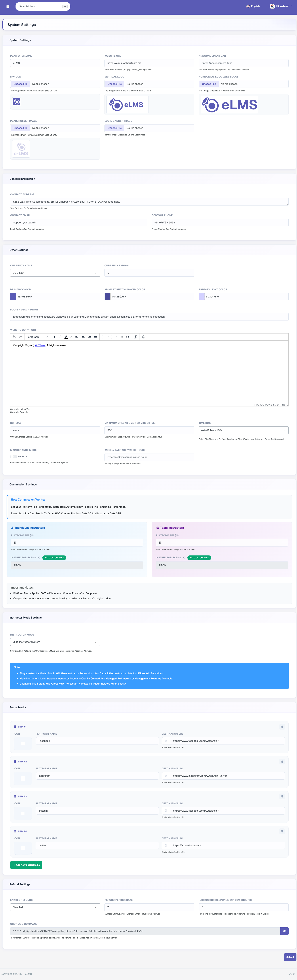
Task: Toggle italic formatting in copyright editor
Action: pos(60,337)
